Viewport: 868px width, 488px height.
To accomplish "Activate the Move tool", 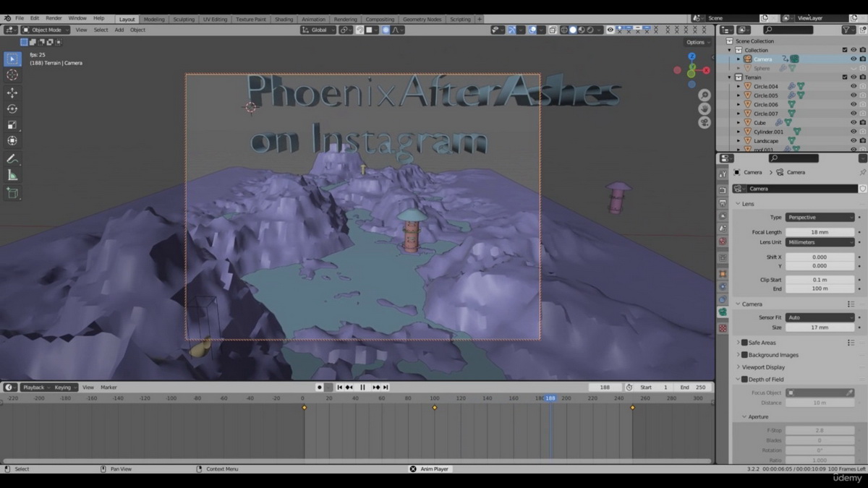I will coord(12,93).
